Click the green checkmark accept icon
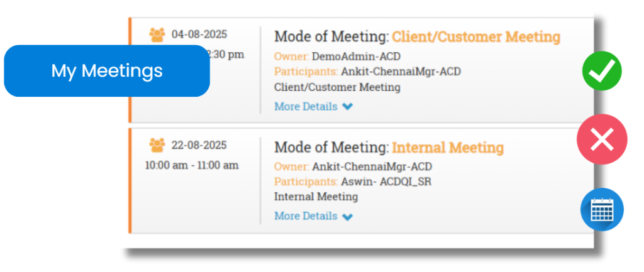 click(602, 71)
